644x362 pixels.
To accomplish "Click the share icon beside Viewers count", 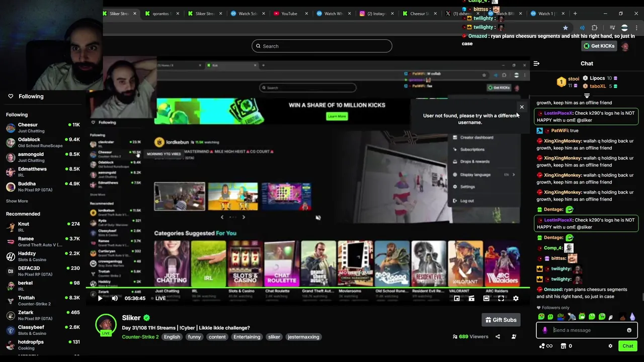I will pos(498,337).
